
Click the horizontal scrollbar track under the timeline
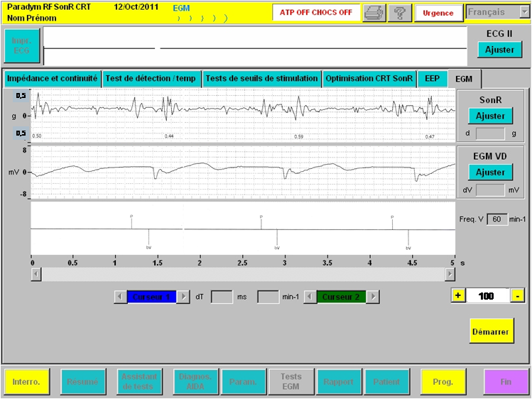point(241,273)
